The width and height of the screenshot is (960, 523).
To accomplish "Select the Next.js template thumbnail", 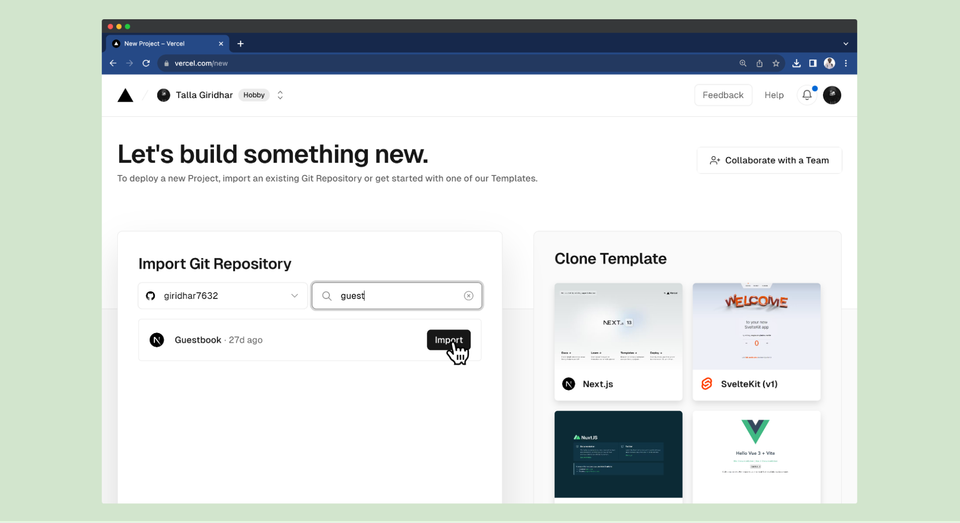I will (618, 326).
